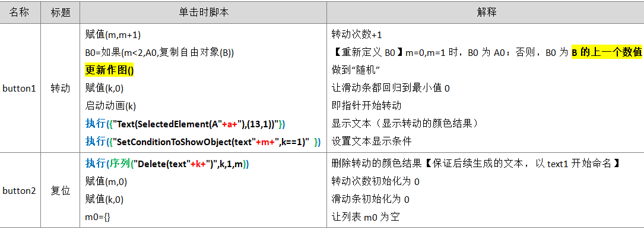Click explanation 让列表 m0 为空
The height and width of the screenshot is (229, 644).
[365, 217]
